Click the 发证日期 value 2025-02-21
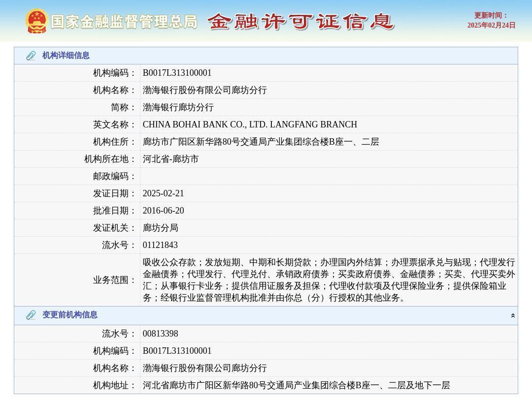The height and width of the screenshot is (400, 532). point(164,193)
